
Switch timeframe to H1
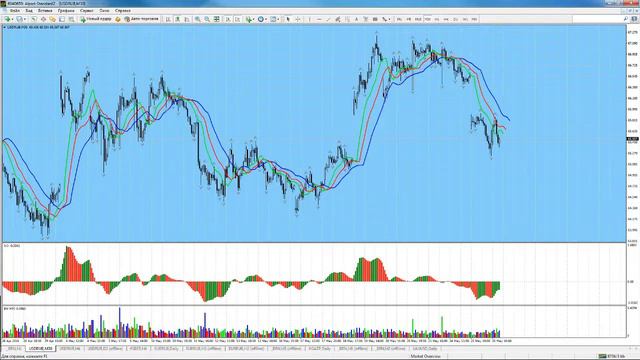coord(437,19)
